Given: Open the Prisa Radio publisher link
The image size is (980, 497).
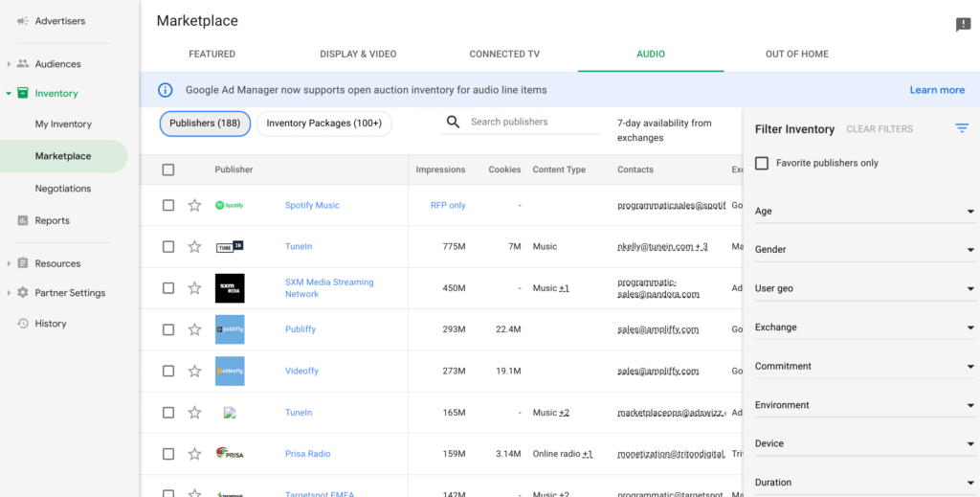Looking at the screenshot, I should click(x=308, y=454).
